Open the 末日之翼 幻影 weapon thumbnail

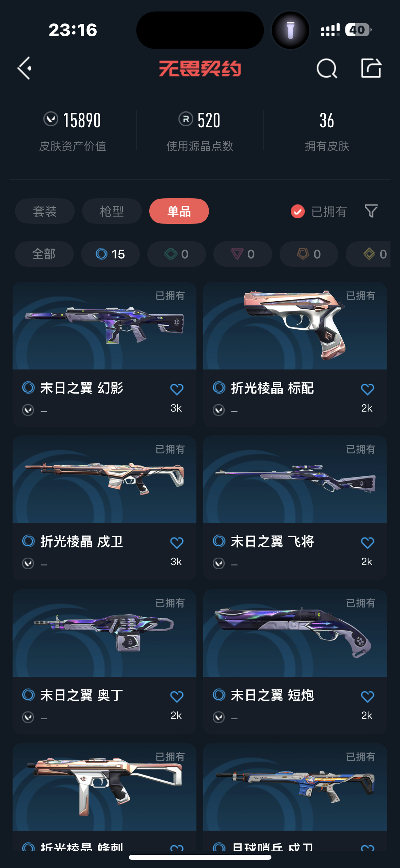(104, 326)
